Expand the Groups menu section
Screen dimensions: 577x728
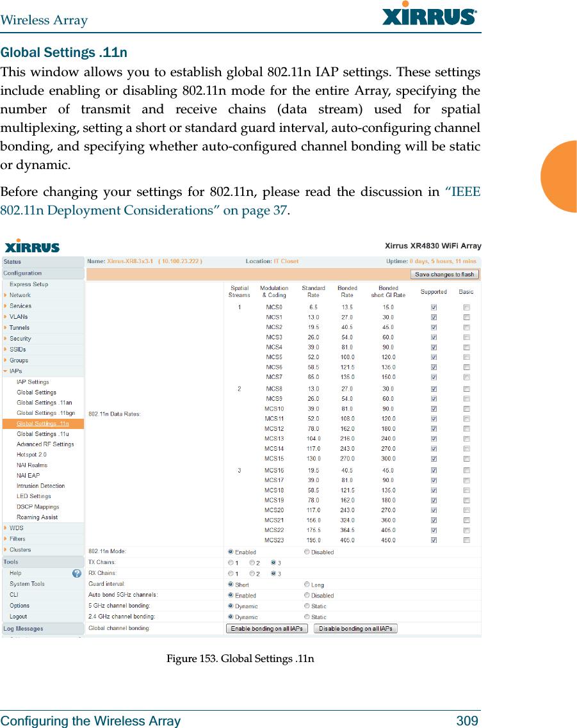19,360
